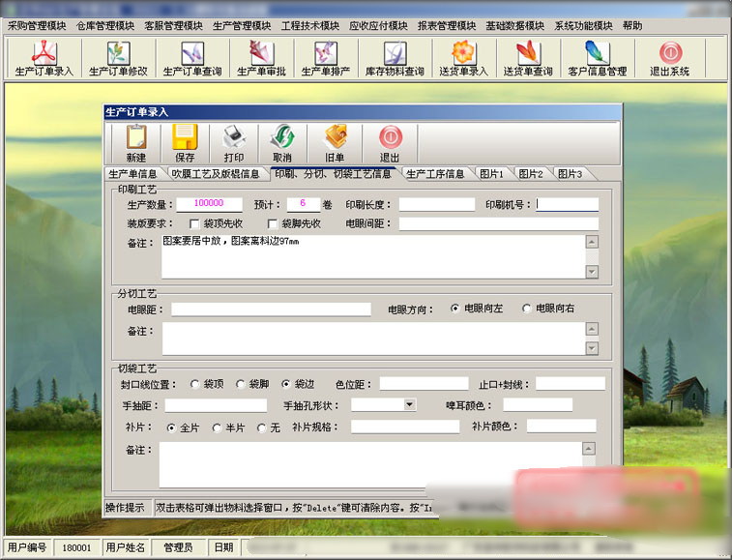
Task: Click 补片规格 input field
Action: [405, 426]
